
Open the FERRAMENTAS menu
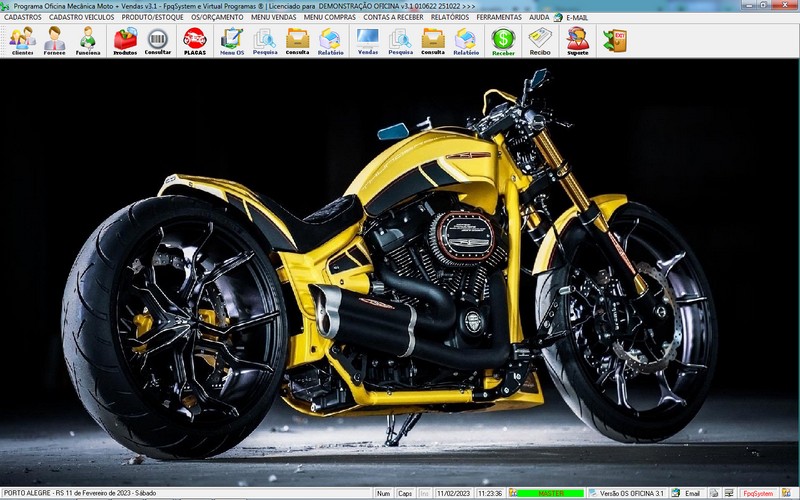[x=499, y=17]
